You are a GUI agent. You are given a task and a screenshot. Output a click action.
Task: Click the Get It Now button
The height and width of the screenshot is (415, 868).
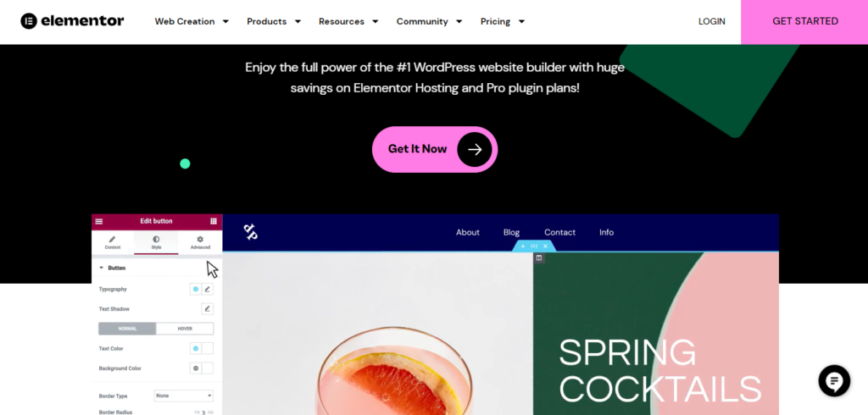pyautogui.click(x=435, y=149)
